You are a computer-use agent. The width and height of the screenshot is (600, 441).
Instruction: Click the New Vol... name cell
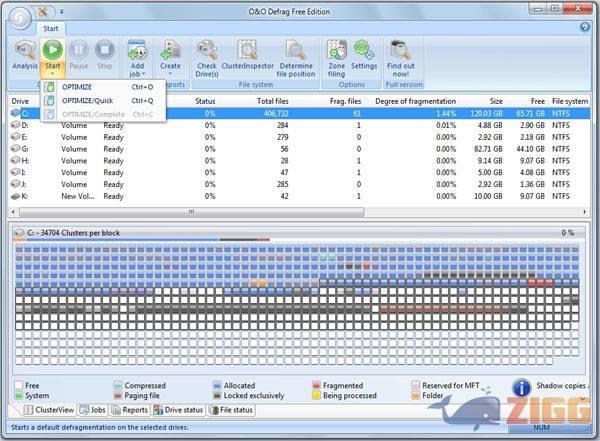tap(78, 196)
